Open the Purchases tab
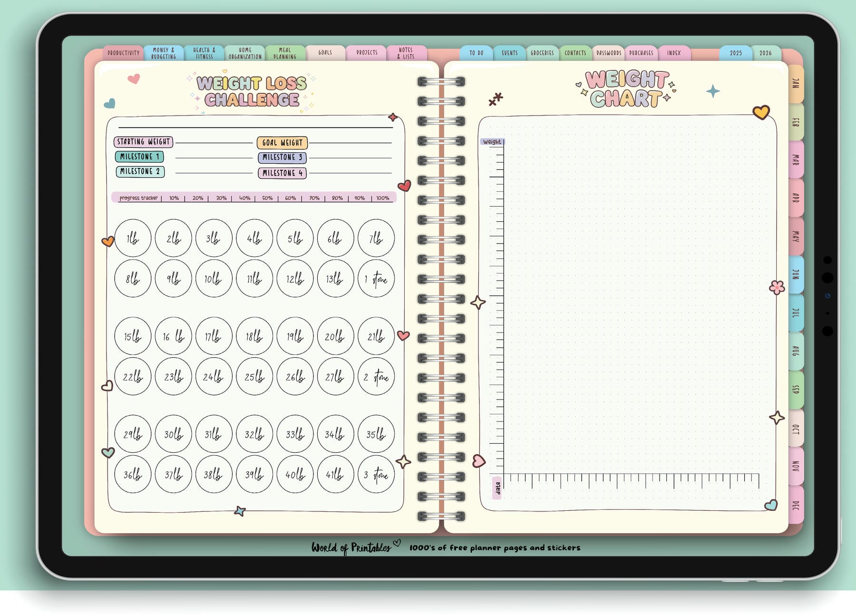Viewport: 856px width, 616px height. [641, 53]
